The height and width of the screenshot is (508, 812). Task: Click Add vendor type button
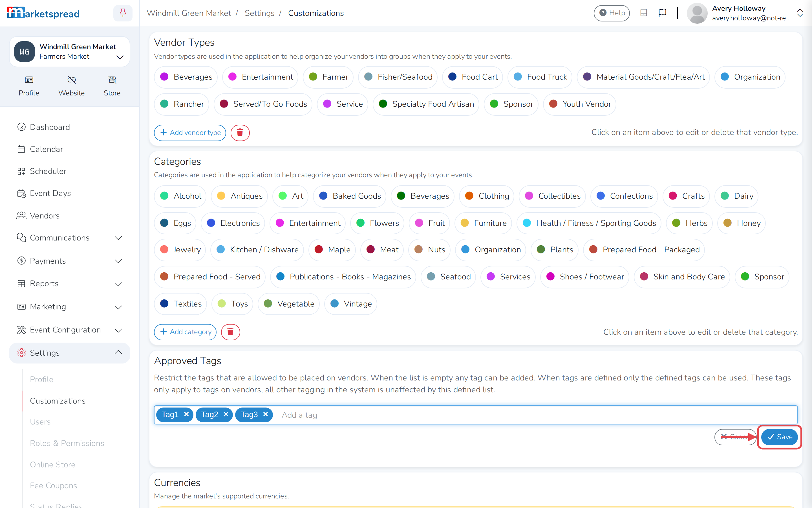tap(190, 132)
